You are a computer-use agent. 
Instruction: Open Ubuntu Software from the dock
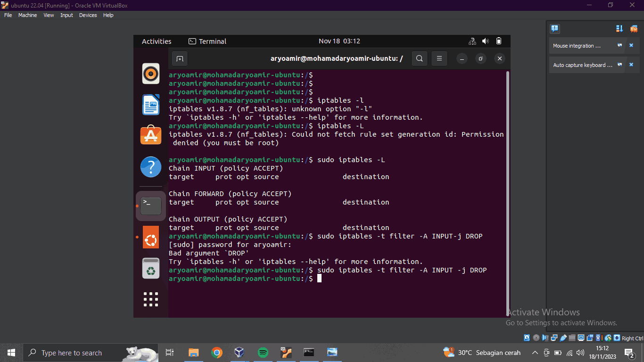click(x=151, y=135)
